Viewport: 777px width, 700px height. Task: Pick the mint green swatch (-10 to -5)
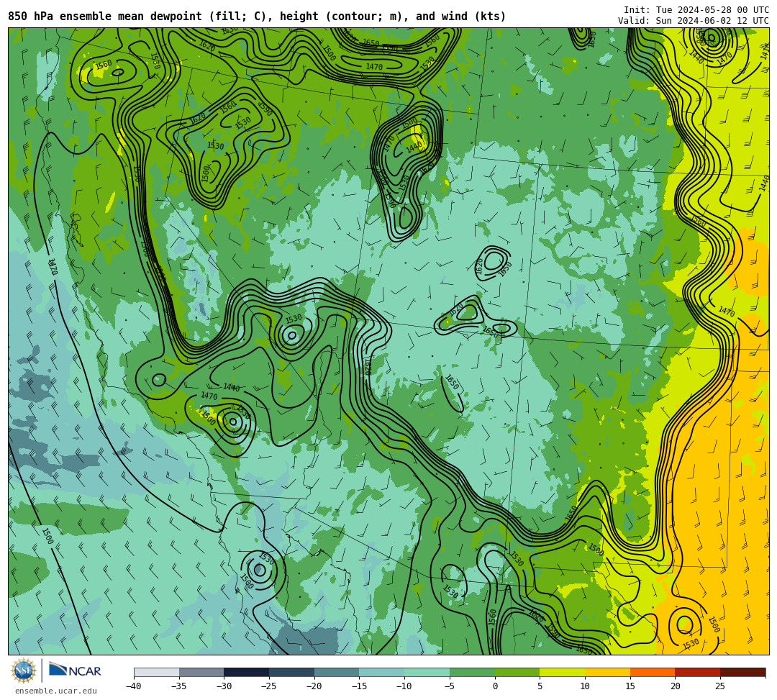click(427, 672)
